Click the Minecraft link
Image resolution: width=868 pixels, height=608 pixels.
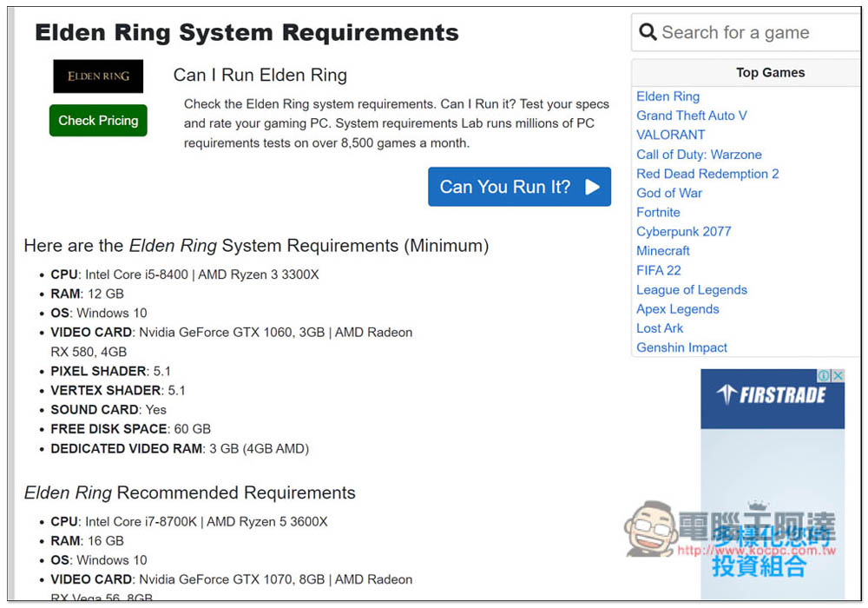(662, 251)
